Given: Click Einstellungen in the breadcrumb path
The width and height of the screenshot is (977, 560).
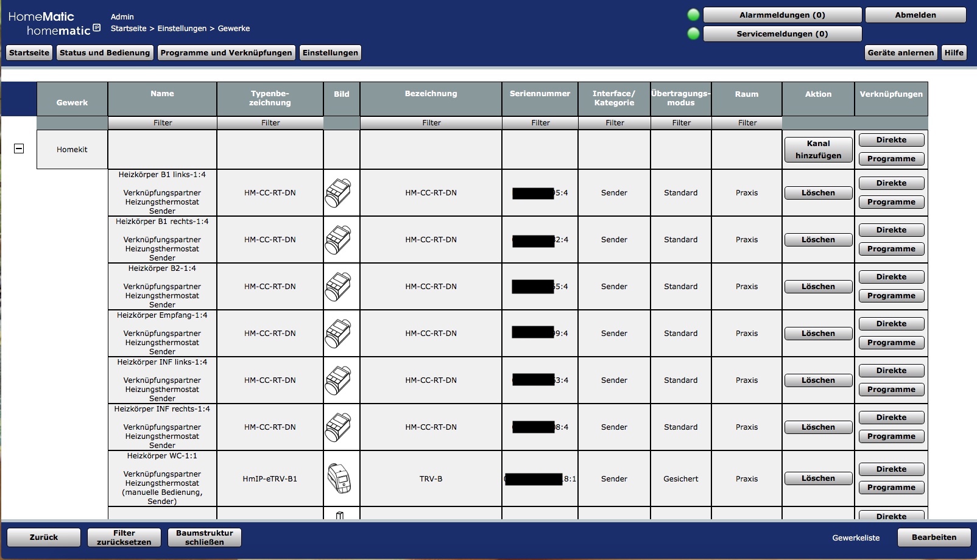Looking at the screenshot, I should pos(182,29).
